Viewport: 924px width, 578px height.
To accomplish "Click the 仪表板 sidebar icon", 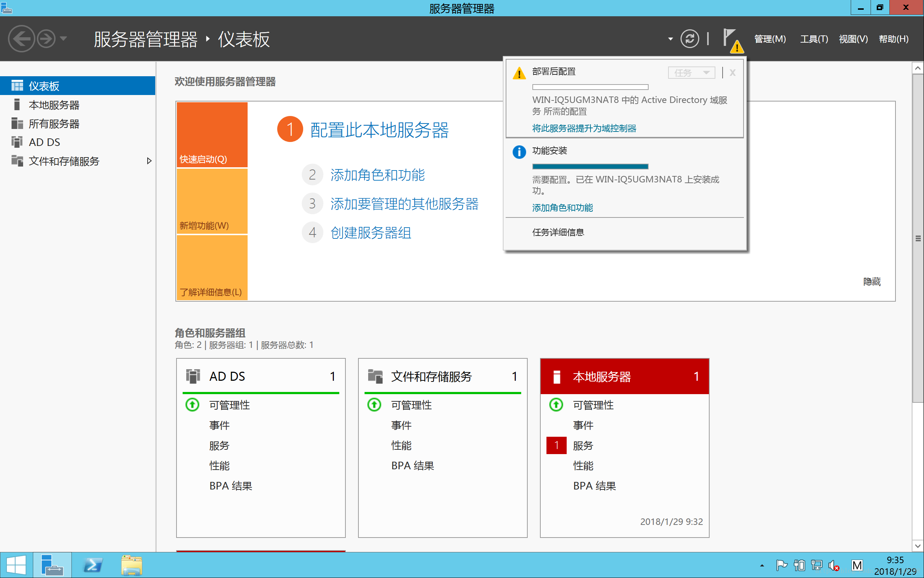I will pyautogui.click(x=17, y=86).
